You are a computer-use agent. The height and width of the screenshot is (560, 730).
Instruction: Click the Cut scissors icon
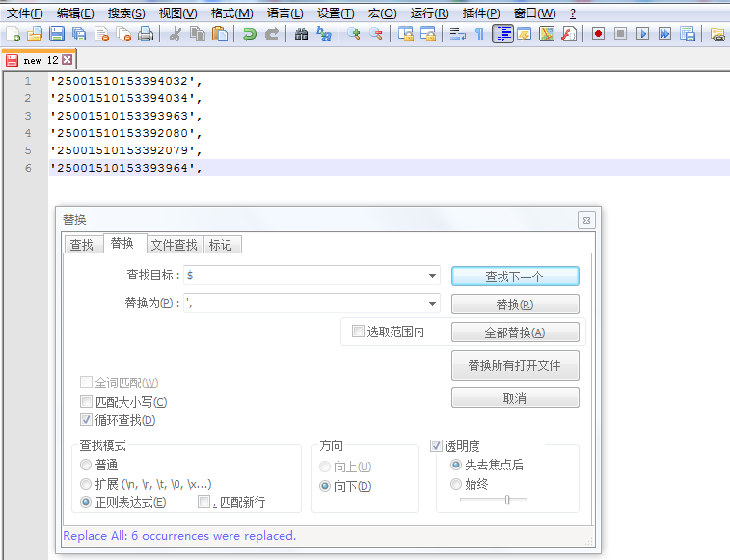pos(176,34)
